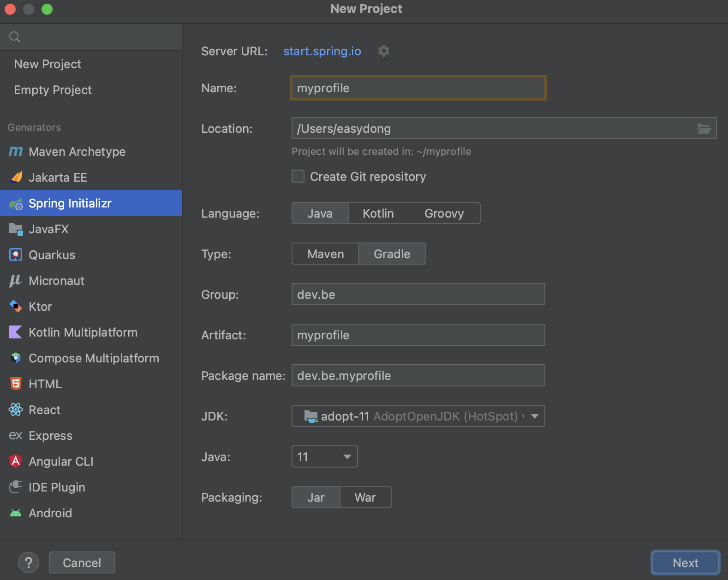This screenshot has height=580, width=728.
Task: Click the Name field with myprofile
Action: [x=418, y=88]
